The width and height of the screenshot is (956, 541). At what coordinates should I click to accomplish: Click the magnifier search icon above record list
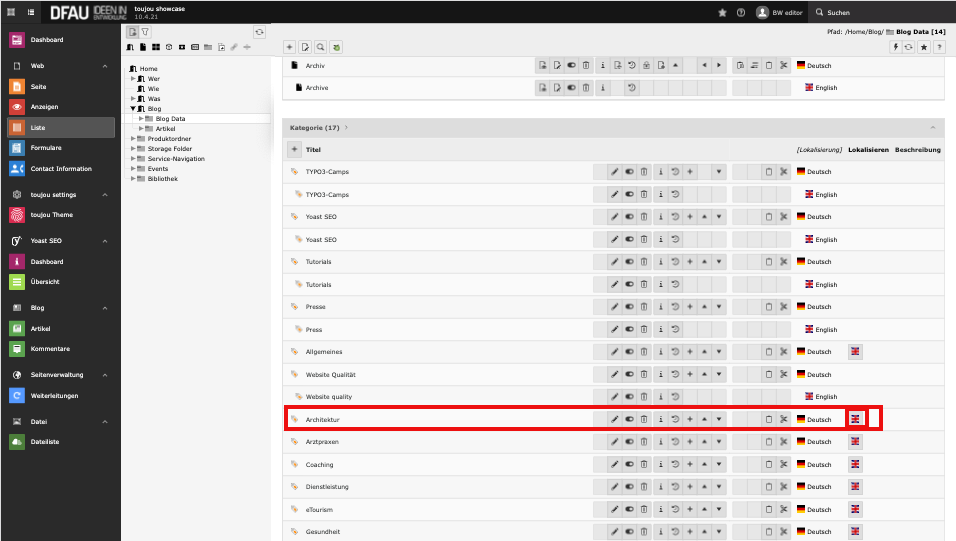pos(320,47)
